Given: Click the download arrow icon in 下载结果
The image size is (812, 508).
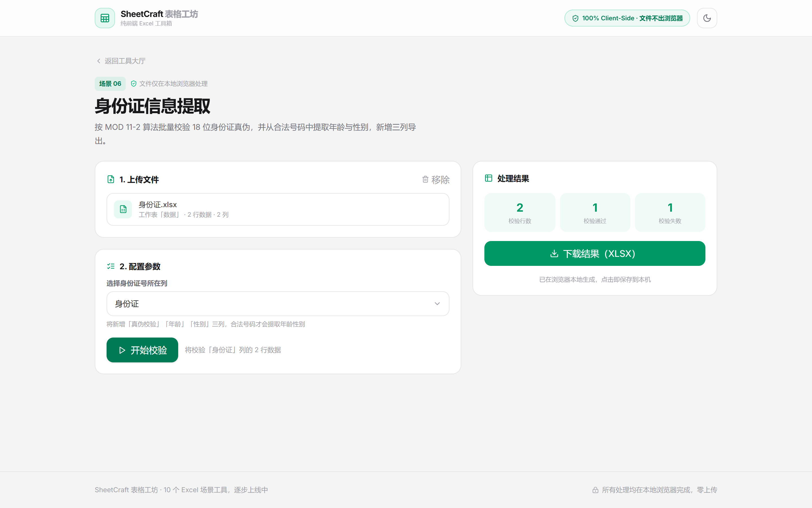Looking at the screenshot, I should tap(554, 254).
